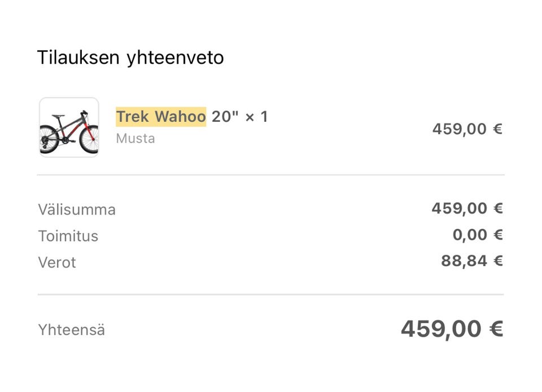The height and width of the screenshot is (392, 542).
Task: Select the Välisumma amount 459,00 €
Action: click(x=467, y=209)
